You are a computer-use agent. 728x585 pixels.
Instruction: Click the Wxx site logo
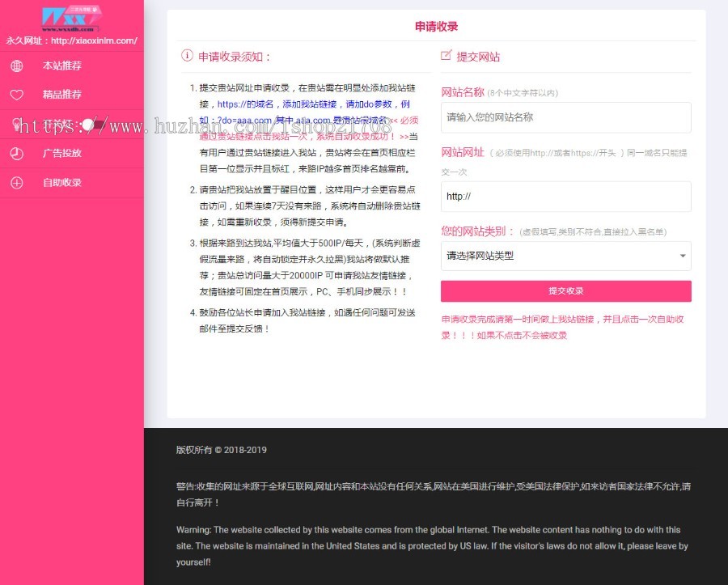tap(72, 19)
